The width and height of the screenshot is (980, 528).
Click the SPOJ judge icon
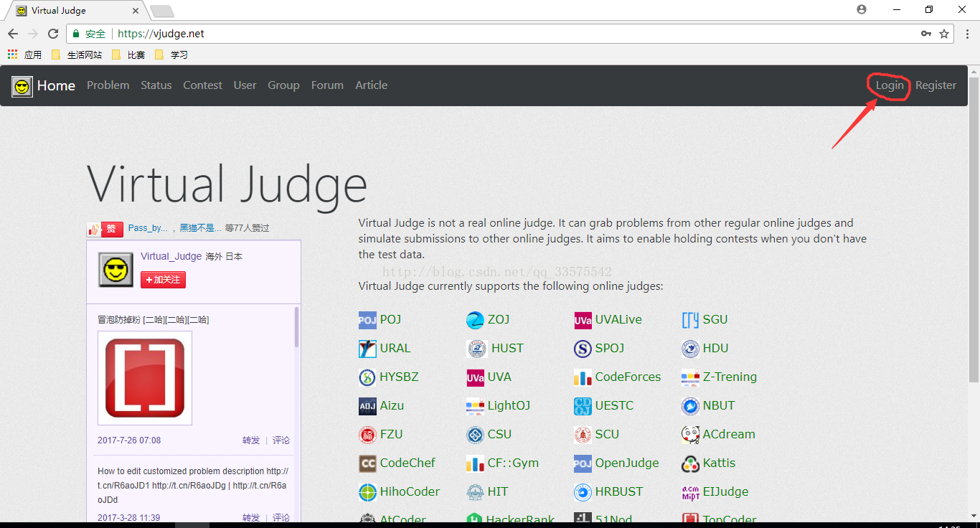pyautogui.click(x=583, y=349)
